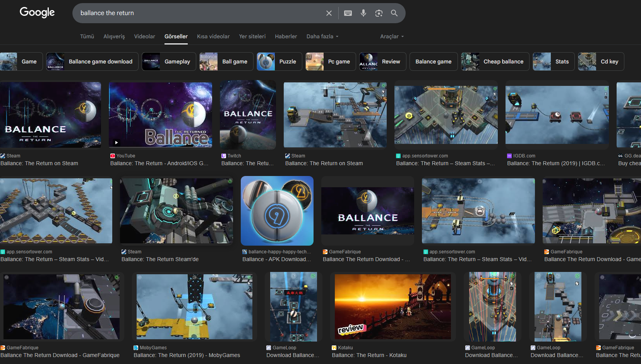Play the YouTube Ballance video thumbnail

coord(160,114)
